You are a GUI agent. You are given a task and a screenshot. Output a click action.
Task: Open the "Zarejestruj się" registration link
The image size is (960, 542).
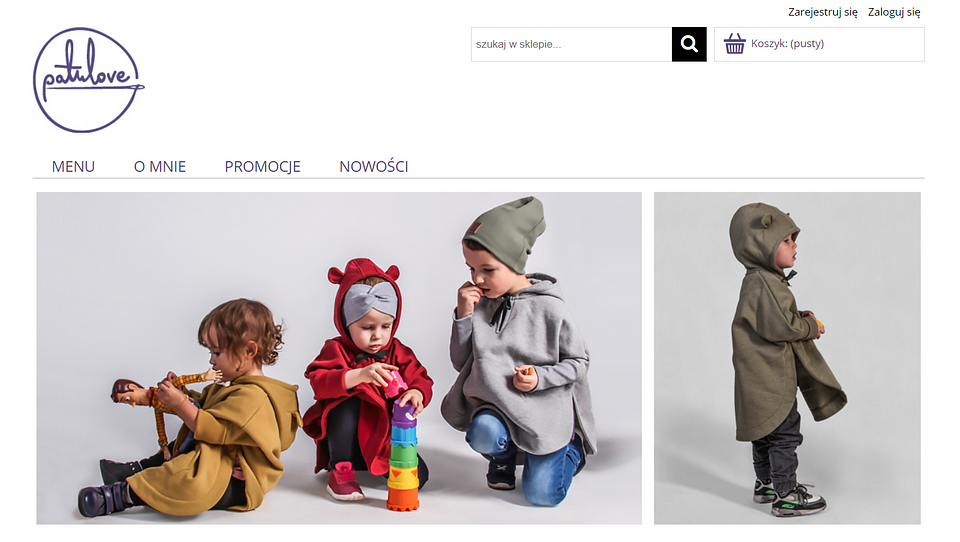(822, 12)
